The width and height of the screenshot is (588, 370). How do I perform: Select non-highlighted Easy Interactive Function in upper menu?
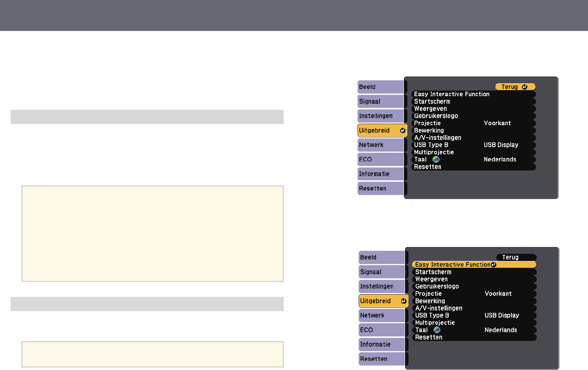pos(474,94)
